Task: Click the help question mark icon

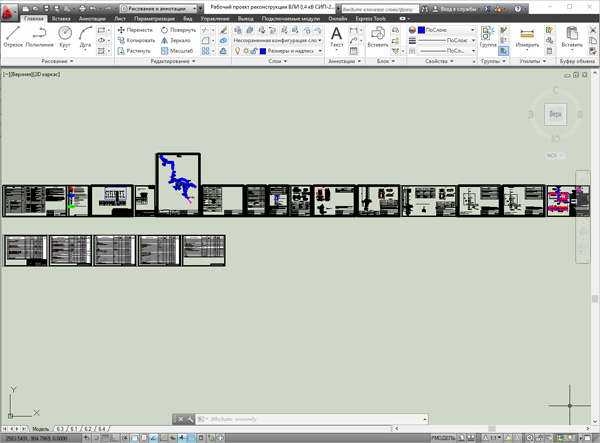Action: click(518, 8)
